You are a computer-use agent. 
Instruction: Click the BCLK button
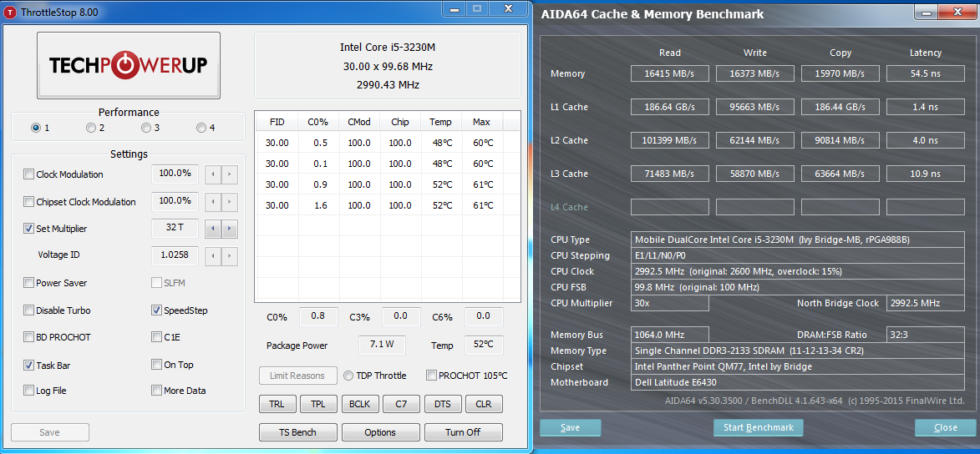(359, 404)
